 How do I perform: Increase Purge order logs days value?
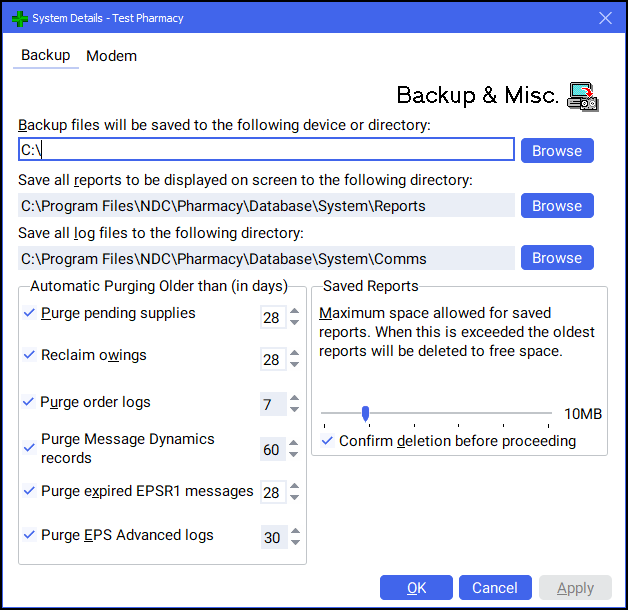pos(294,399)
